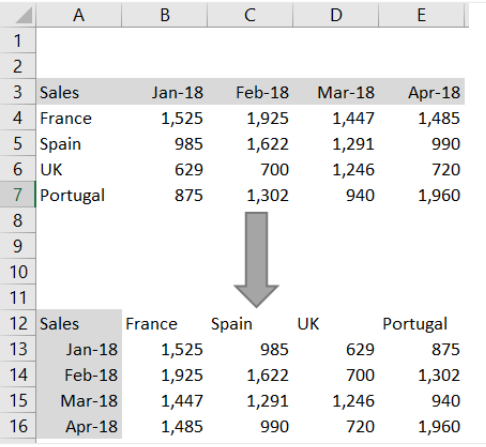Click the Select All corner triangle

(24, 15)
